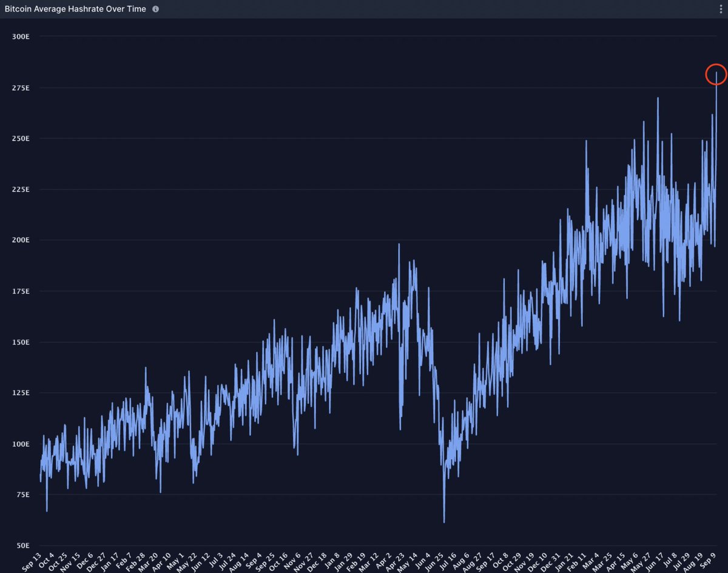Click the 200E y-axis label
The height and width of the screenshot is (573, 728).
click(21, 240)
